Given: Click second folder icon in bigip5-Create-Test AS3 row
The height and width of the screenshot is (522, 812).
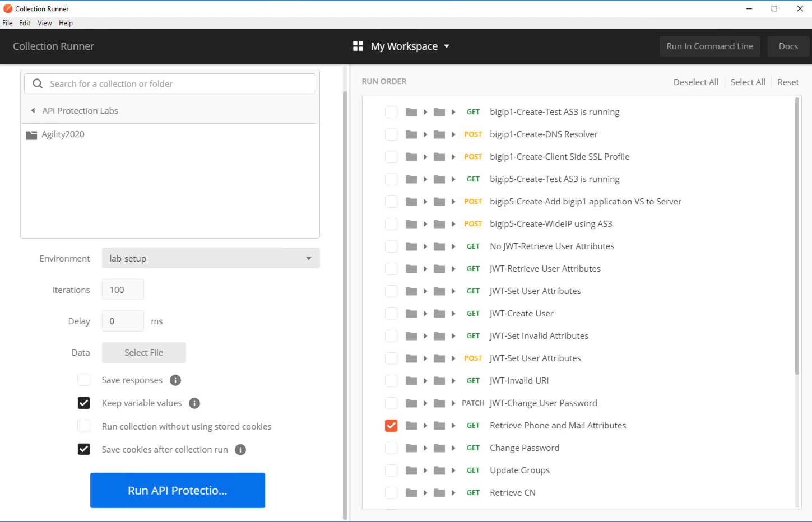Looking at the screenshot, I should [x=439, y=179].
